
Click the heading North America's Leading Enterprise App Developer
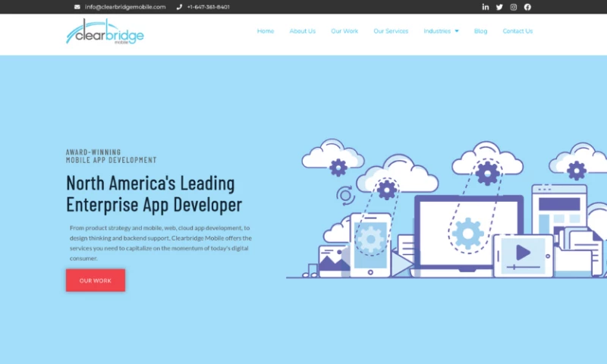(x=154, y=194)
